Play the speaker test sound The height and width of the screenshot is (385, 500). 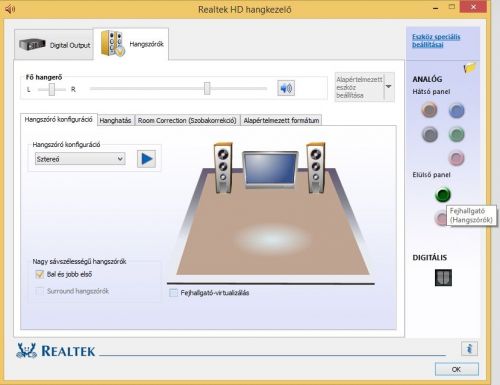146,159
